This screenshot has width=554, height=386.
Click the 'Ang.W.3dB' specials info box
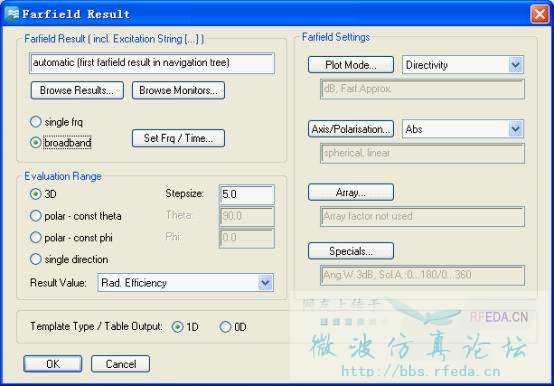(x=422, y=275)
